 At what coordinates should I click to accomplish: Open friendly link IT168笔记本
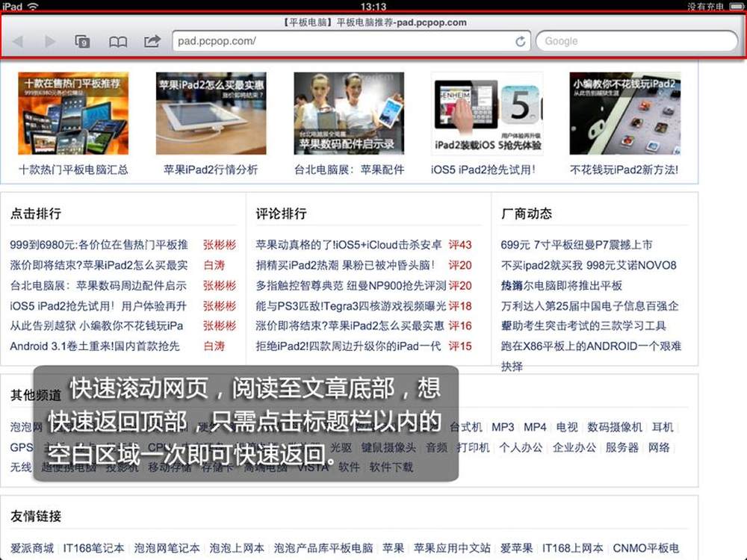(93, 548)
